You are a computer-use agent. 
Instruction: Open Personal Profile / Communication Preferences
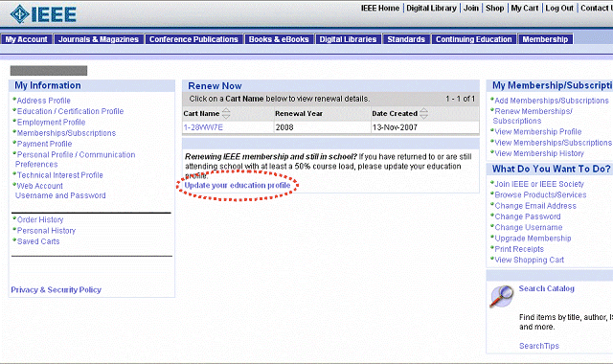tap(76, 160)
